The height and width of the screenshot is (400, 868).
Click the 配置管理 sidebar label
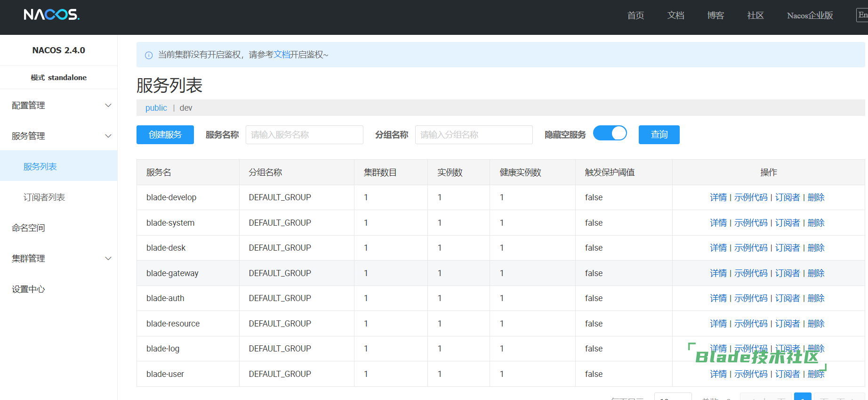[28, 106]
